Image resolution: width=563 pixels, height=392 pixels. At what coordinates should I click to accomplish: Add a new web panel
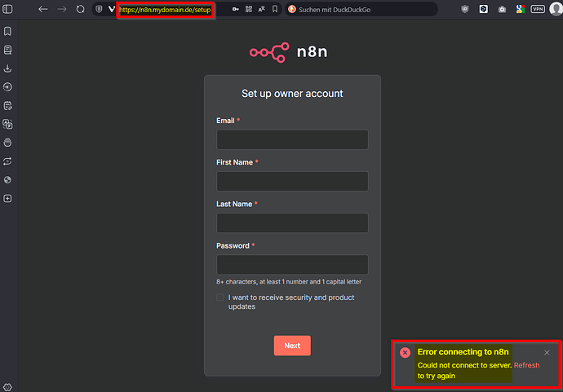(7, 199)
